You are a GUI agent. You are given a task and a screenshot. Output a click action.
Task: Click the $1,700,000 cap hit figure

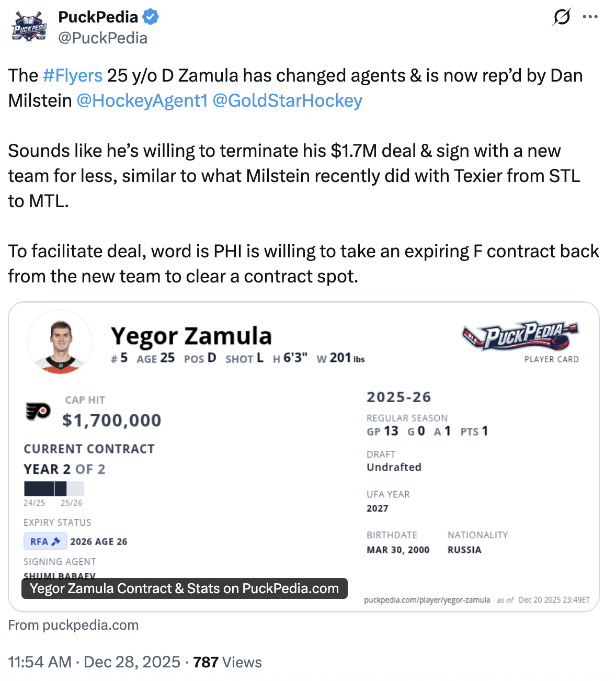click(111, 421)
